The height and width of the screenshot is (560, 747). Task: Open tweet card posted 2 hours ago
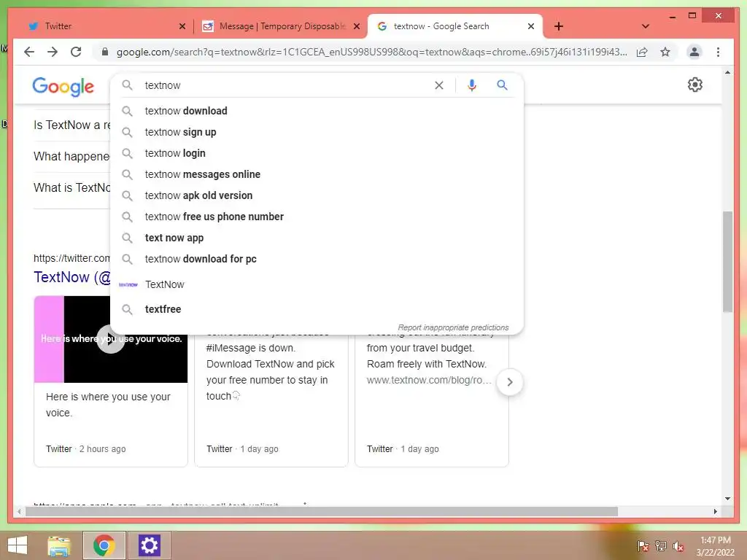point(111,424)
